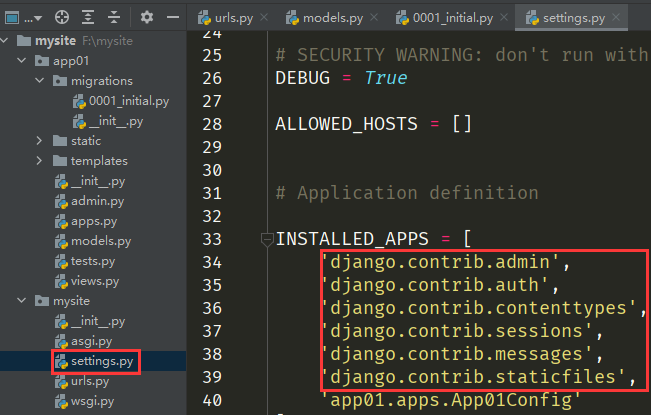The height and width of the screenshot is (415, 651).
Task: Open the project view mode dropdown
Action: click(39, 17)
